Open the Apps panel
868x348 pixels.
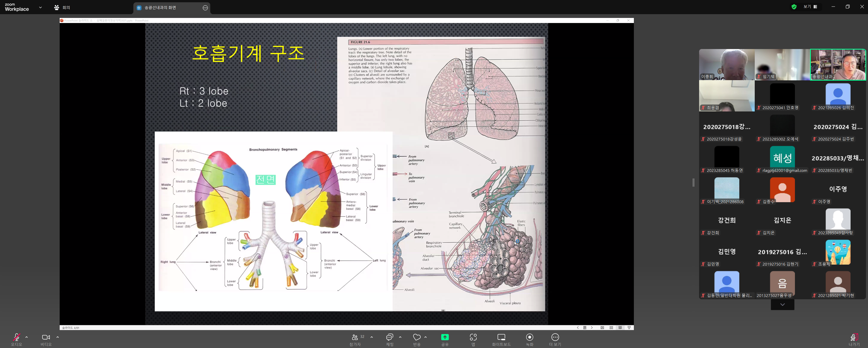click(473, 337)
